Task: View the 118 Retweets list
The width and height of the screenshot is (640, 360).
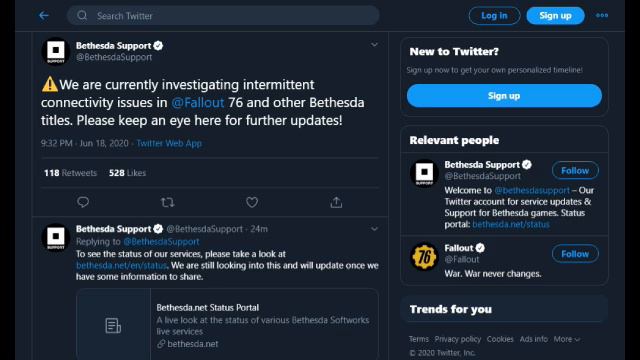Action: pyautogui.click(x=70, y=173)
